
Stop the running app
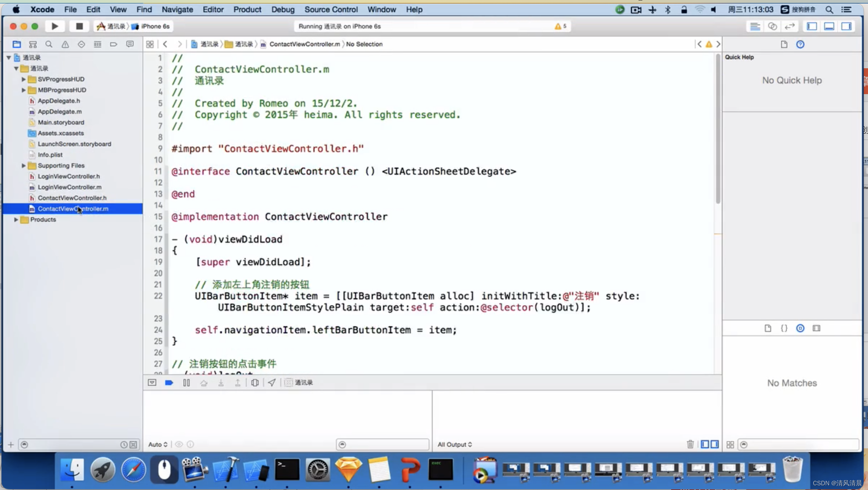click(79, 26)
